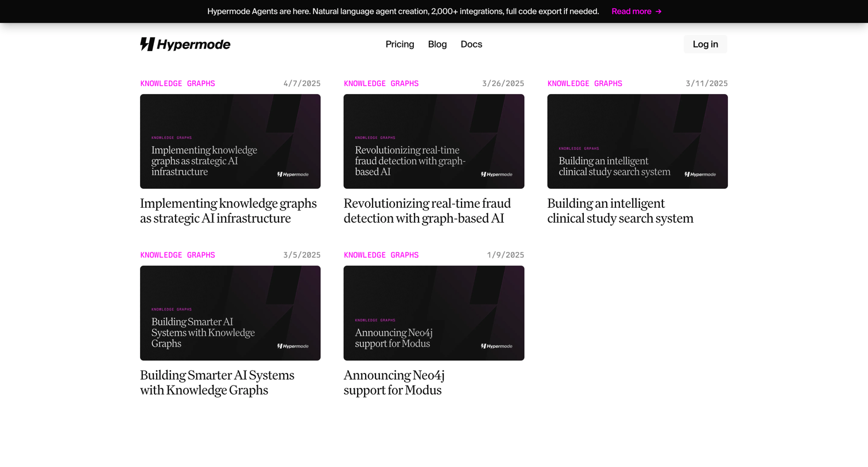Open the Implementing knowledge graphs article thumbnail
Image resolution: width=868 pixels, height=467 pixels.
point(230,141)
